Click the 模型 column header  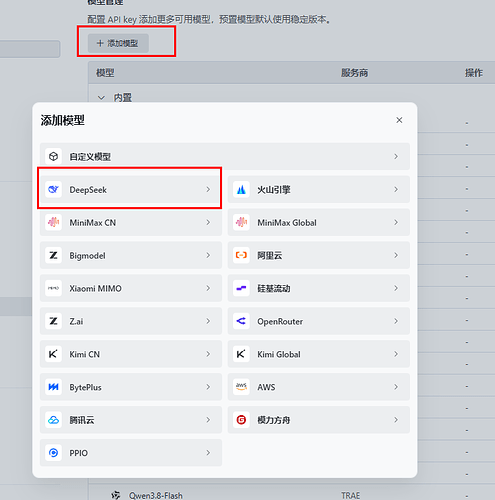tap(105, 73)
